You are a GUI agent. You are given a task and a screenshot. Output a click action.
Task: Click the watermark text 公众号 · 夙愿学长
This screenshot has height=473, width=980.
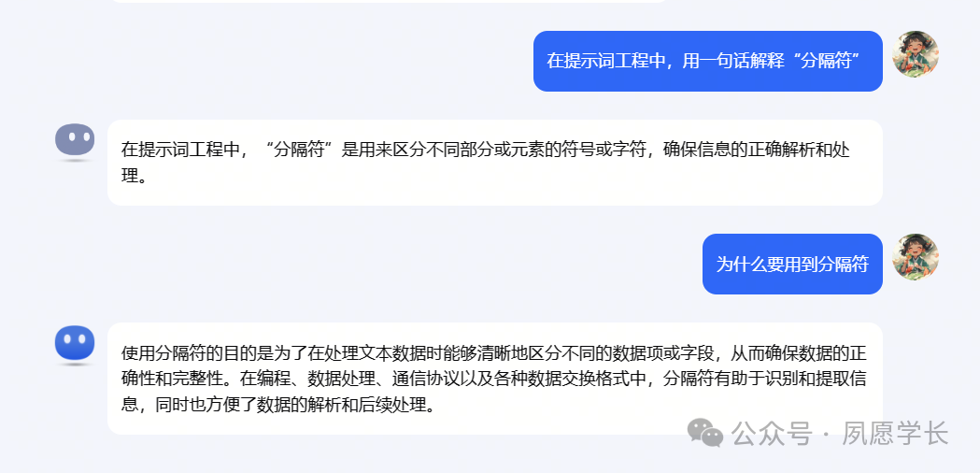(x=841, y=433)
